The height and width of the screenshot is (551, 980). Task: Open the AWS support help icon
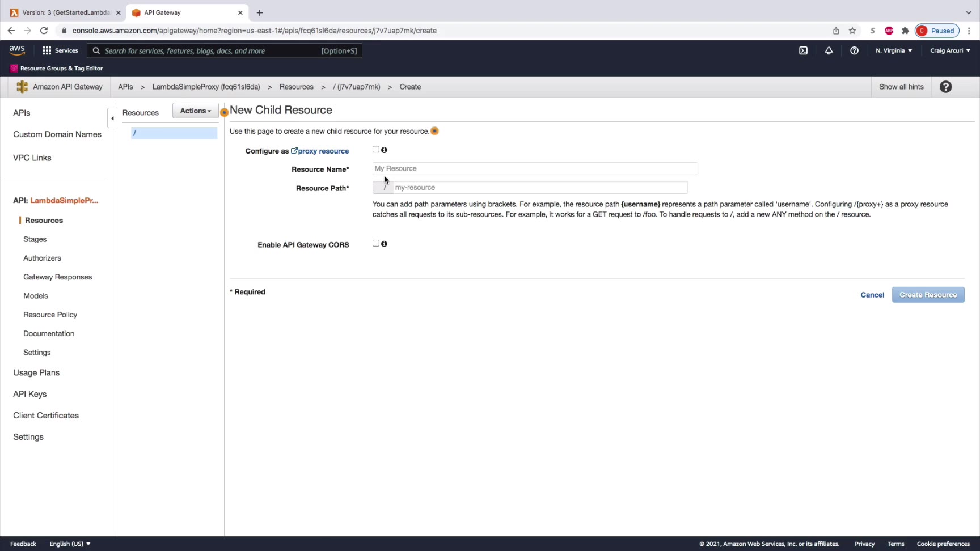click(x=854, y=50)
